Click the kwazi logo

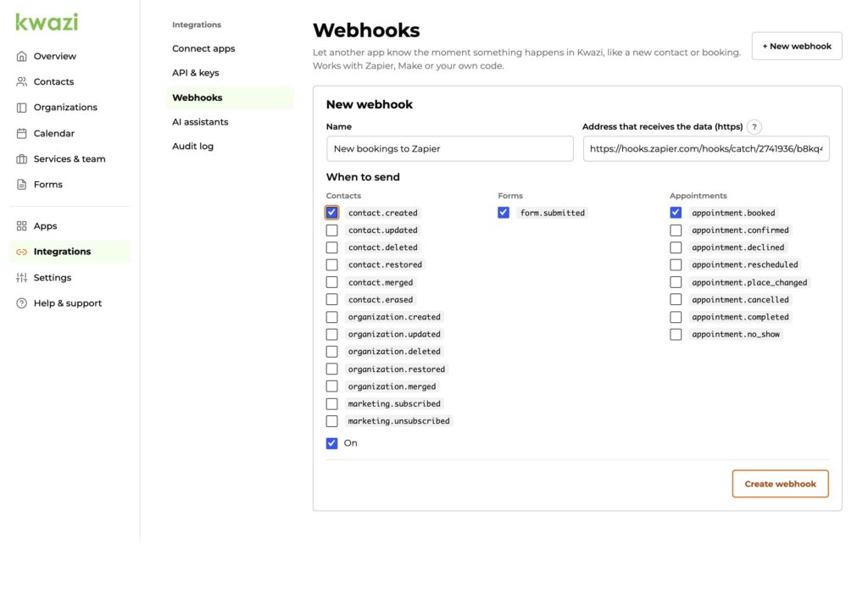pyautogui.click(x=47, y=22)
